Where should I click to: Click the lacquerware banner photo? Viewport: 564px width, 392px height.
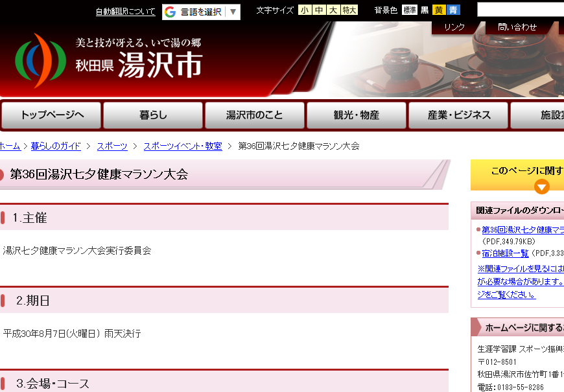pos(446,60)
